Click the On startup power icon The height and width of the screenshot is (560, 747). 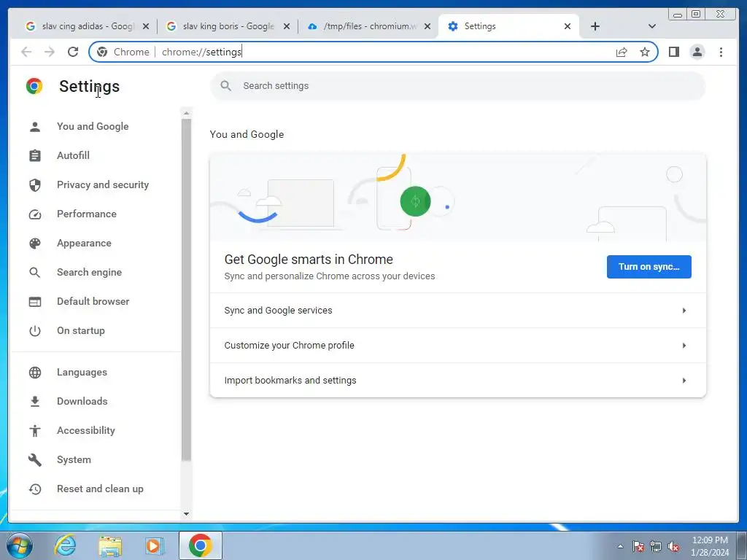[35, 331]
